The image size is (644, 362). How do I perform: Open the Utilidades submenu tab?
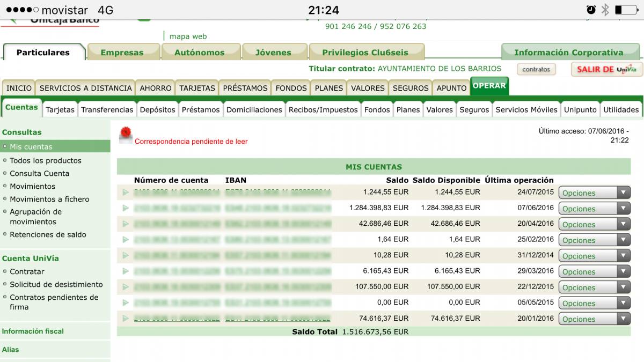click(x=621, y=109)
